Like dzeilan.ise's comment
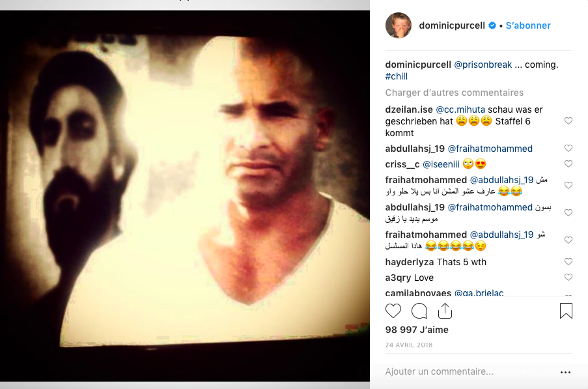Image resolution: width=588 pixels, height=389 pixels. click(568, 121)
